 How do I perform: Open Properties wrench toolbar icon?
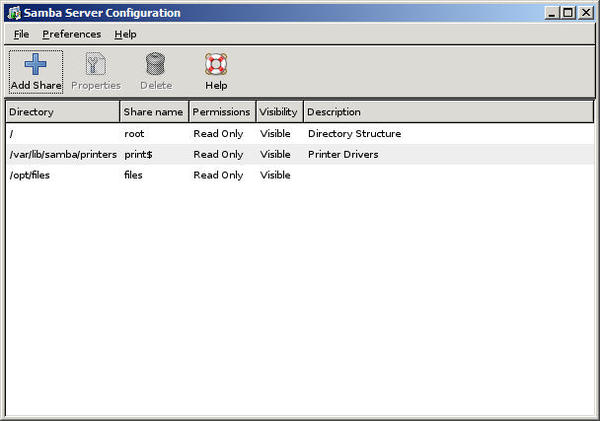[96, 64]
